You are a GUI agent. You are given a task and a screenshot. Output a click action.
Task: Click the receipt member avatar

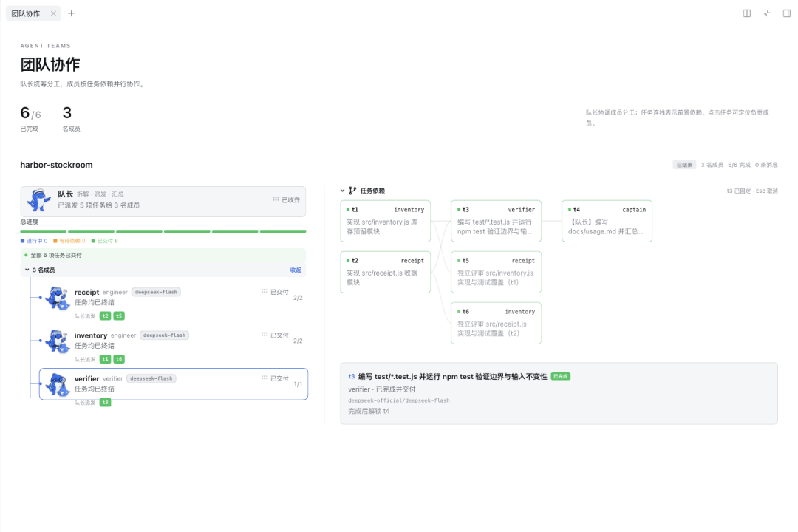(57, 298)
